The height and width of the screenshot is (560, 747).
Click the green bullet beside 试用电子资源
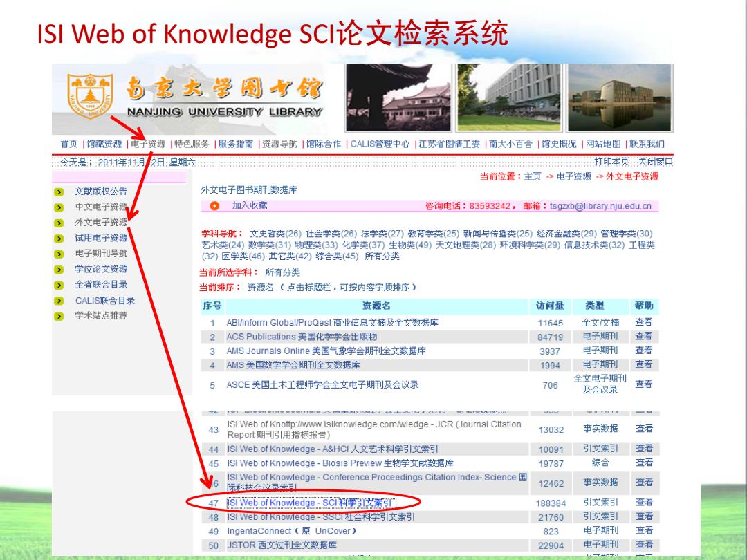(59, 239)
